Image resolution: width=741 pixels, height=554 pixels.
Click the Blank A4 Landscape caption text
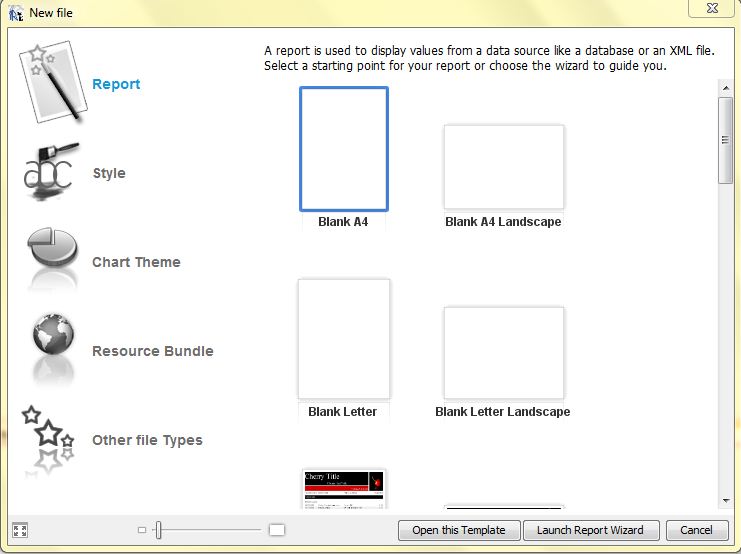(503, 222)
